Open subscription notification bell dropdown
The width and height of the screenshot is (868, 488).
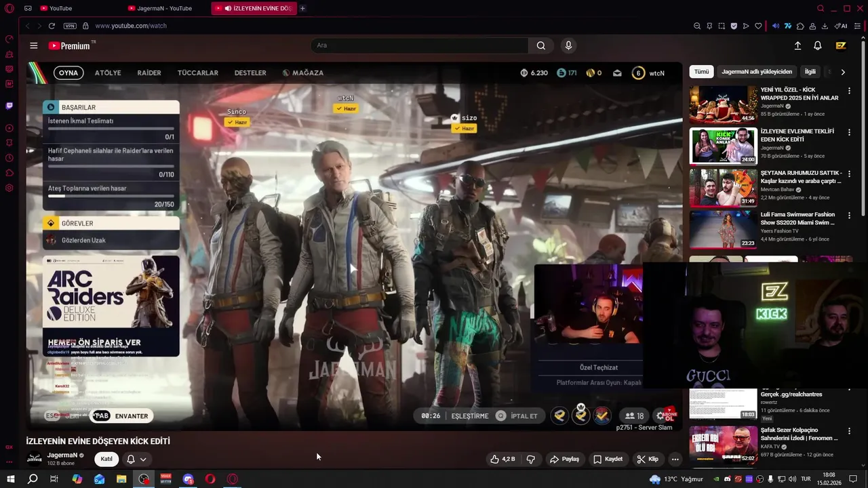[x=136, y=459]
